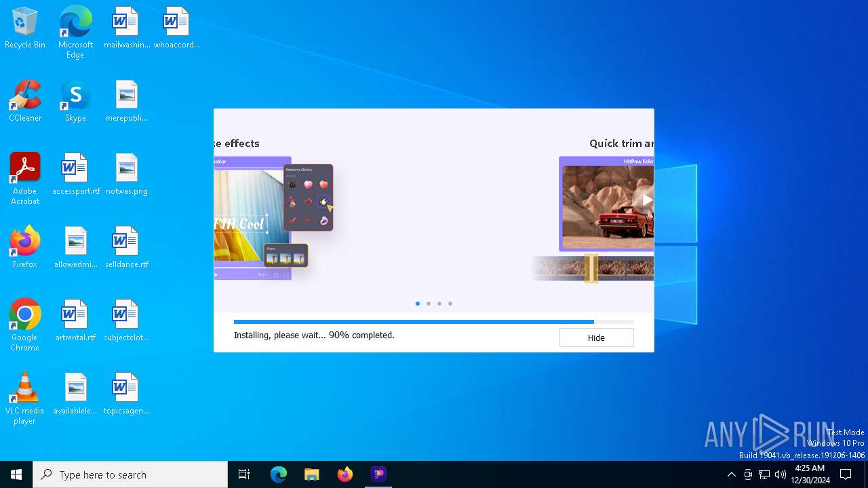Viewport: 868px width, 488px height.
Task: Open Adobe Acrobat shortcut
Action: pos(25,178)
